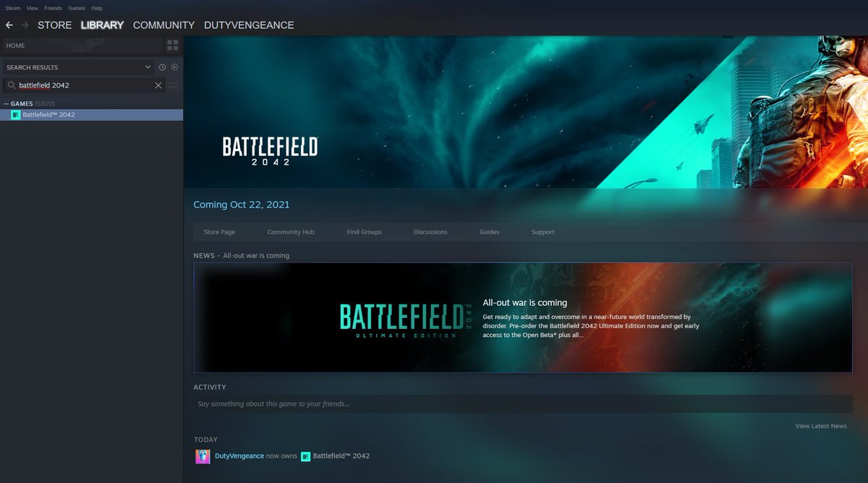The image size is (868, 483).
Task: Clear the search field using the X icon
Action: pos(158,85)
